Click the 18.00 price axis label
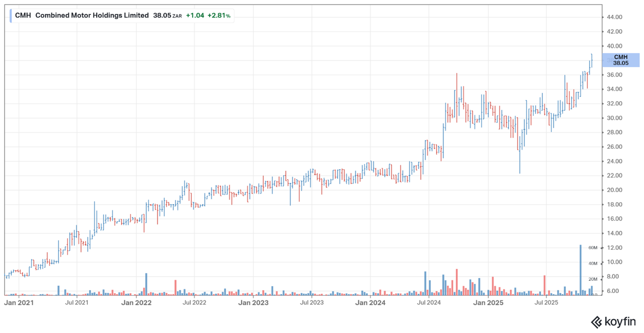Image resolution: width=644 pixels, height=333 pixels. click(614, 205)
